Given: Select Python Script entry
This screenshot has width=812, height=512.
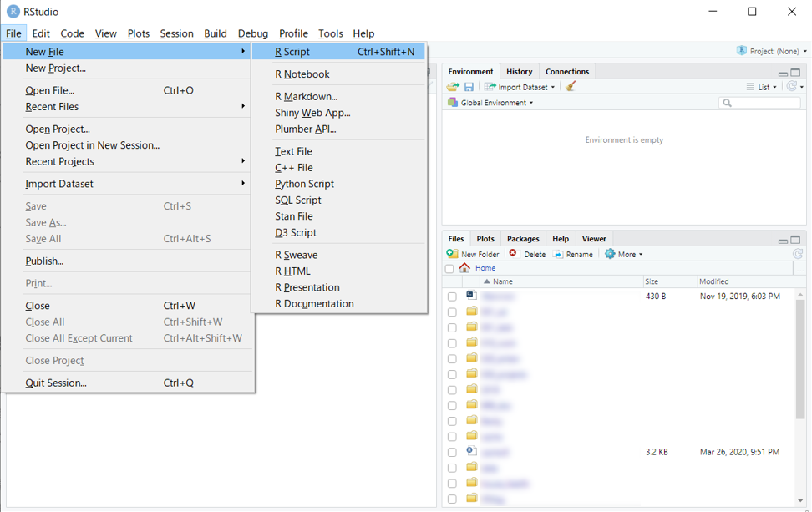Looking at the screenshot, I should pos(338,184).
